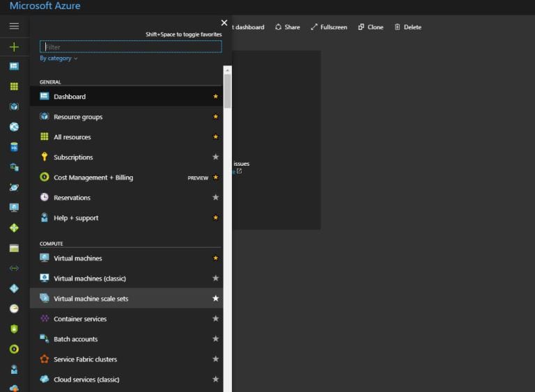Open Virtual machines entry

[126, 258]
